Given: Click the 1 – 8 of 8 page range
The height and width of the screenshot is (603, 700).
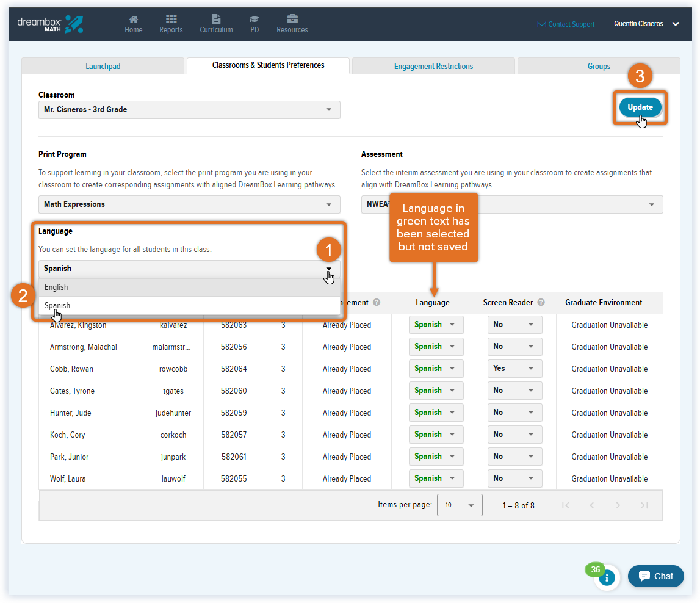Looking at the screenshot, I should point(518,505).
